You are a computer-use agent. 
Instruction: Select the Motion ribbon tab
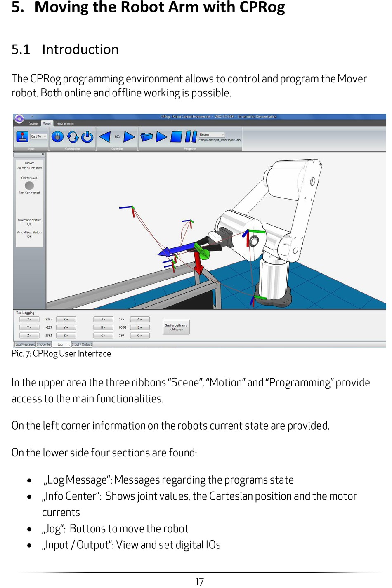pos(47,123)
